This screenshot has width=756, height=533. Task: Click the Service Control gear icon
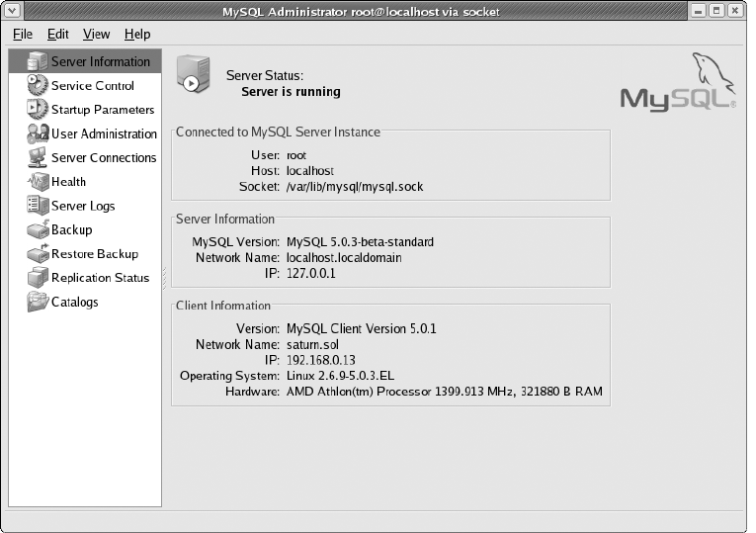[x=38, y=85]
